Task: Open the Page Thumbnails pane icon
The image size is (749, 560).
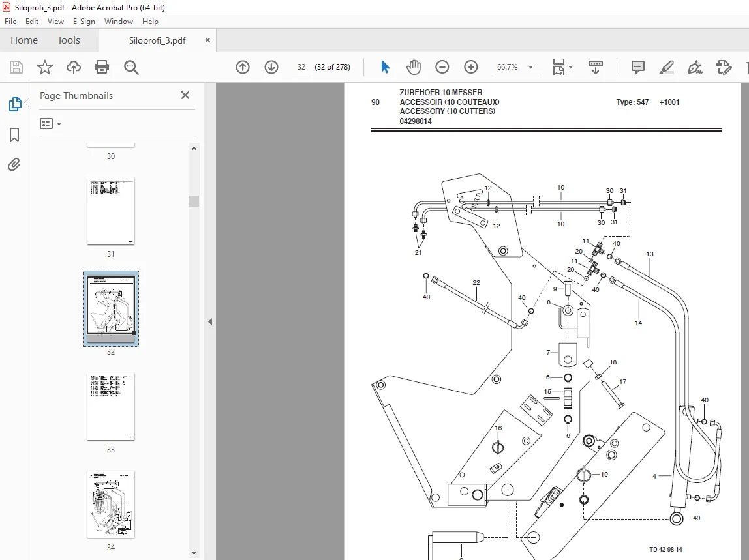Action: pyautogui.click(x=15, y=104)
